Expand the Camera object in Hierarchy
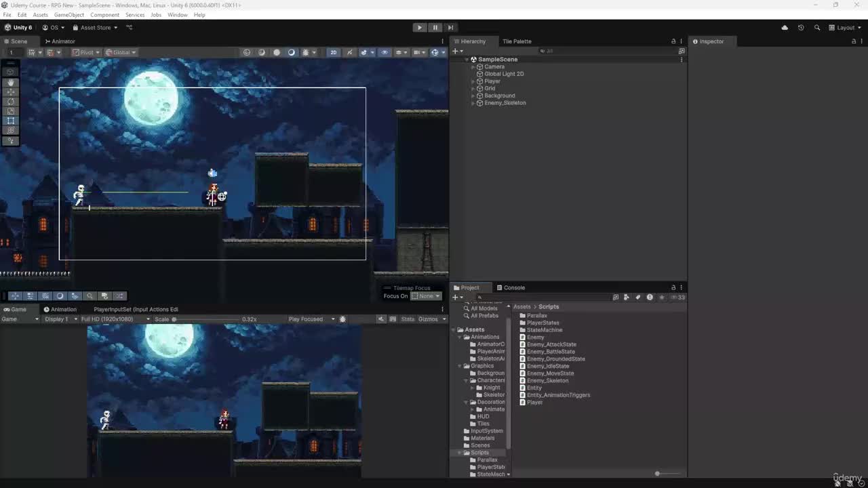Viewport: 868px width, 488px height. tap(473, 67)
